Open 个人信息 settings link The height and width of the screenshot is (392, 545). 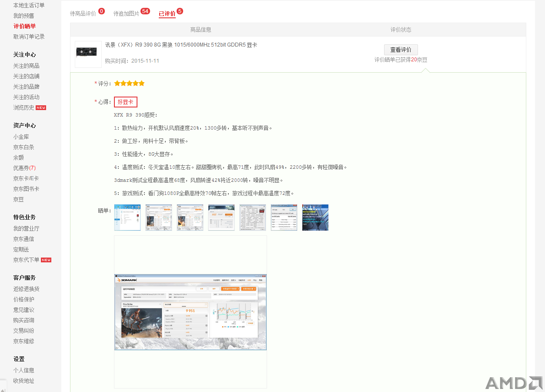pos(23,370)
